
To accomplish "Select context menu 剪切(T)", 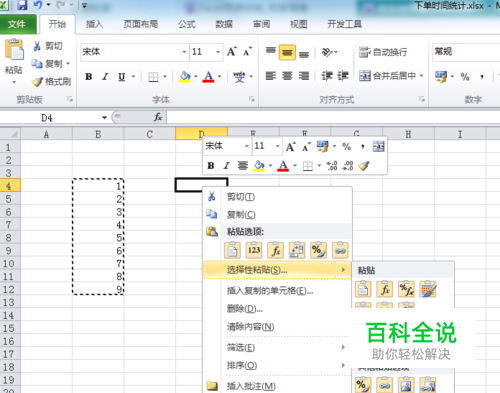I will tap(277, 197).
